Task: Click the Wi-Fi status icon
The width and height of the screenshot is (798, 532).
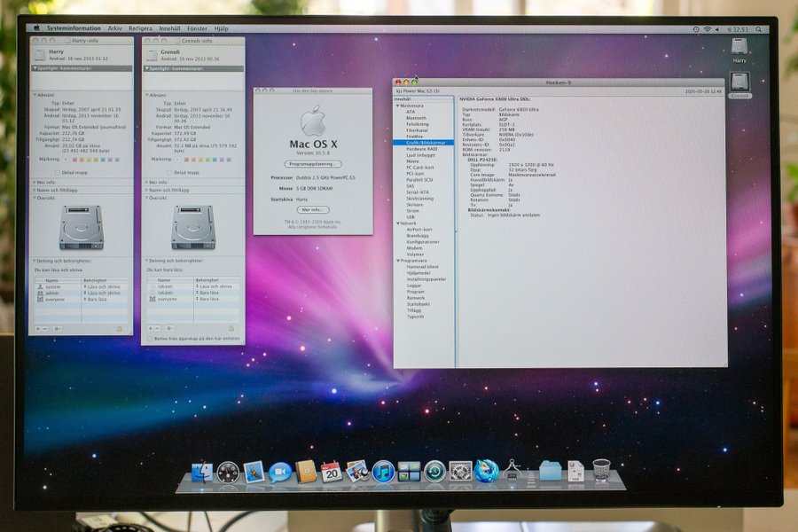Action: (x=708, y=29)
